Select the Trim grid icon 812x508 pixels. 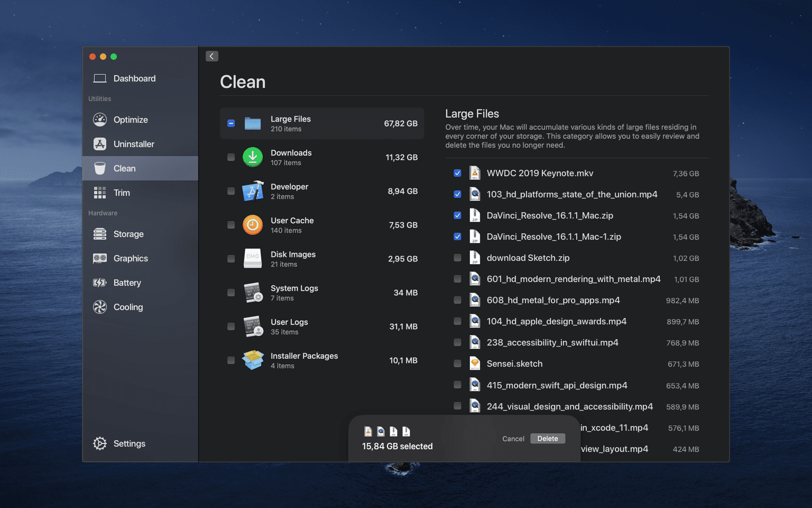(x=100, y=193)
